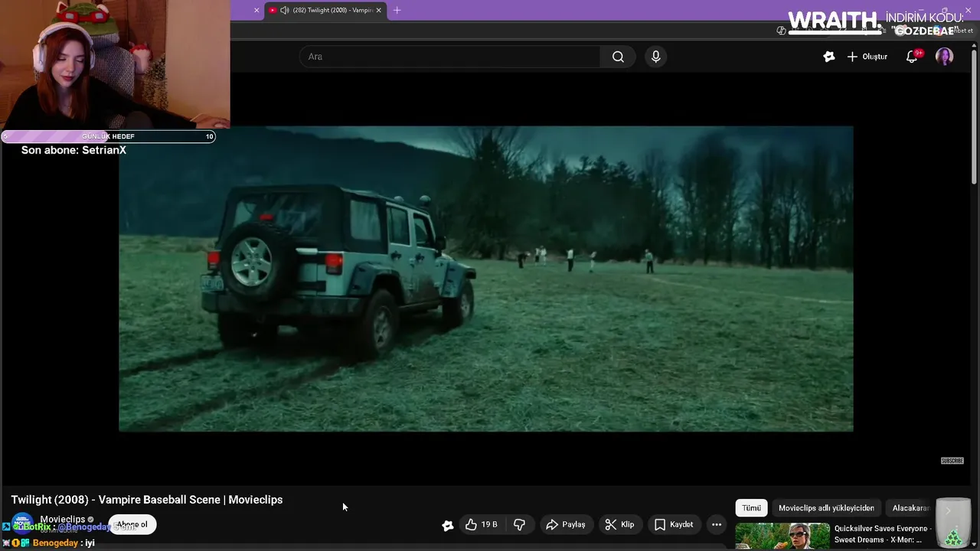Open the Quicksilver Saves Everyone video title
980x551 pixels.
[x=882, y=534]
